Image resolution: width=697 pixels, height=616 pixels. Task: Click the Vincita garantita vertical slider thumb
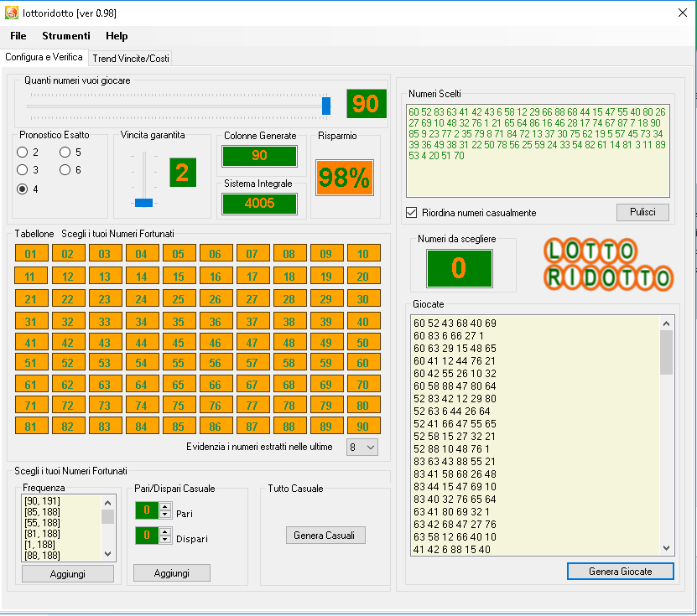click(143, 203)
